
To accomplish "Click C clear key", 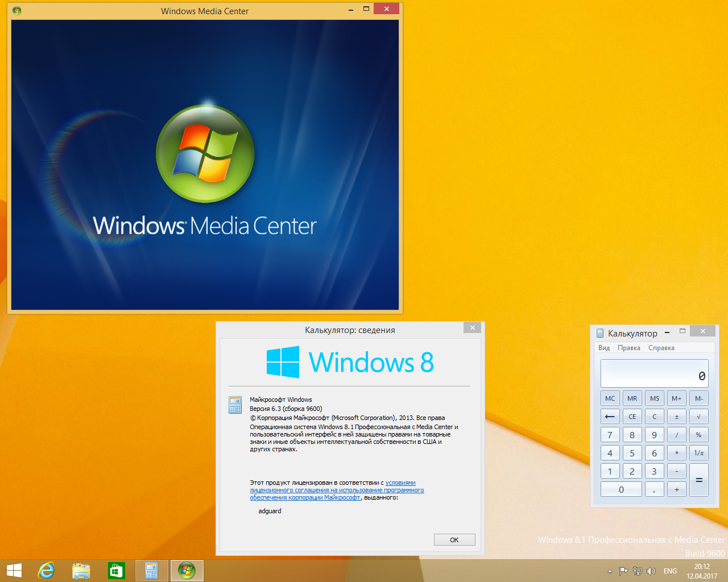I will (x=655, y=417).
